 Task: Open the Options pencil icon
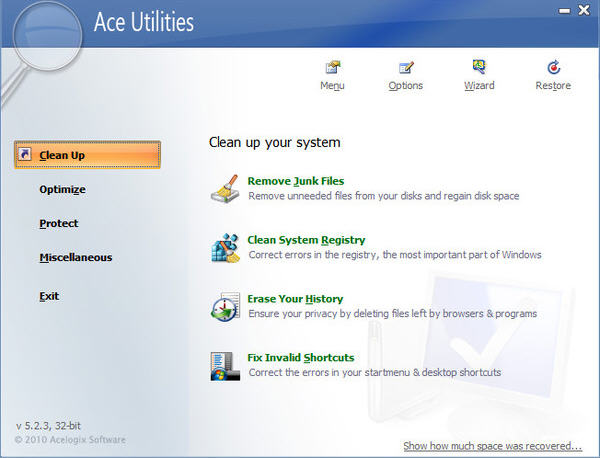coord(406,67)
